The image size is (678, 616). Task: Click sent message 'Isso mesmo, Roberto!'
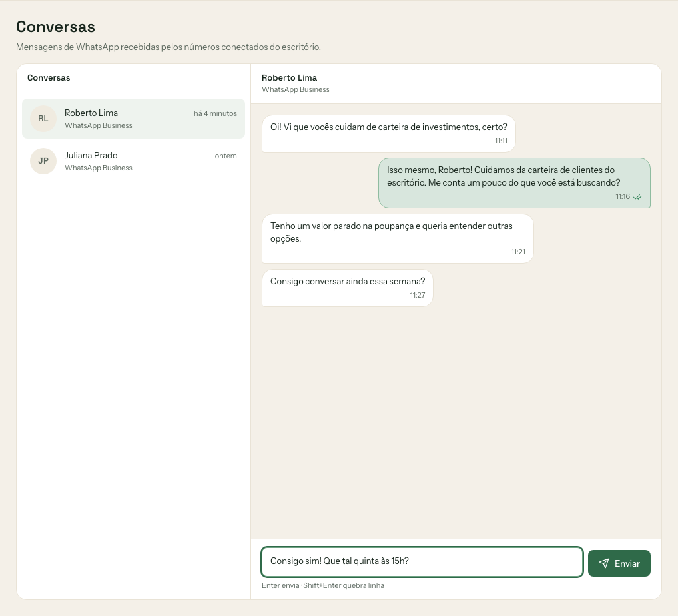pos(515,183)
